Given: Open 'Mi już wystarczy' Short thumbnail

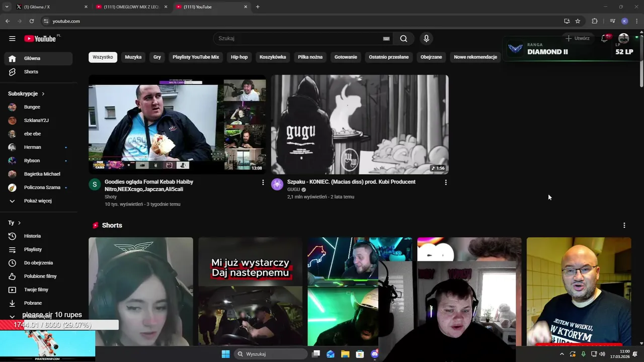Looking at the screenshot, I should [x=251, y=292].
